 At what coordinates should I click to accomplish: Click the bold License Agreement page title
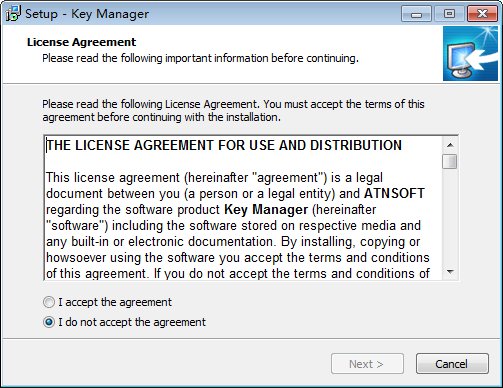82,42
